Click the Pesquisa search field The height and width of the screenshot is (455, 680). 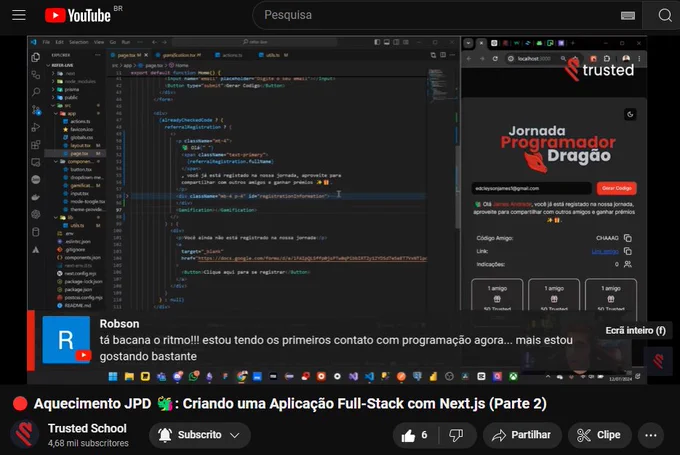[x=434, y=15]
